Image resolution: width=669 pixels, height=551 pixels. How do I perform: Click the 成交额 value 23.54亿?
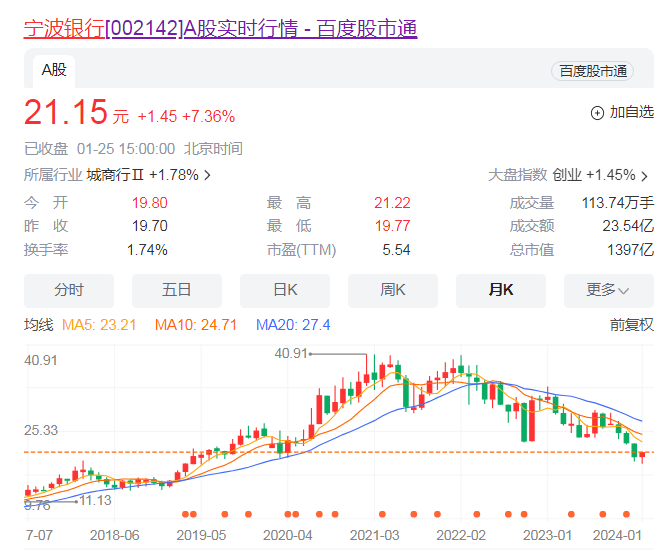(x=628, y=226)
